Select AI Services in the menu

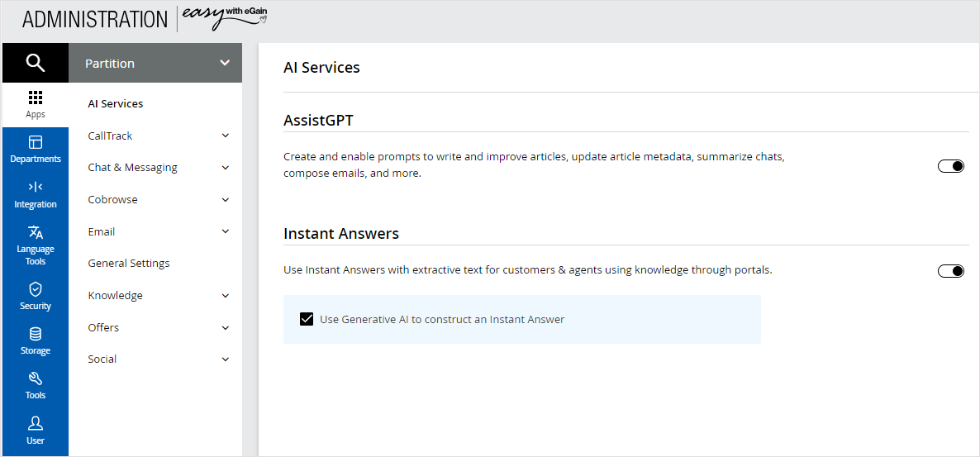pyautogui.click(x=116, y=104)
